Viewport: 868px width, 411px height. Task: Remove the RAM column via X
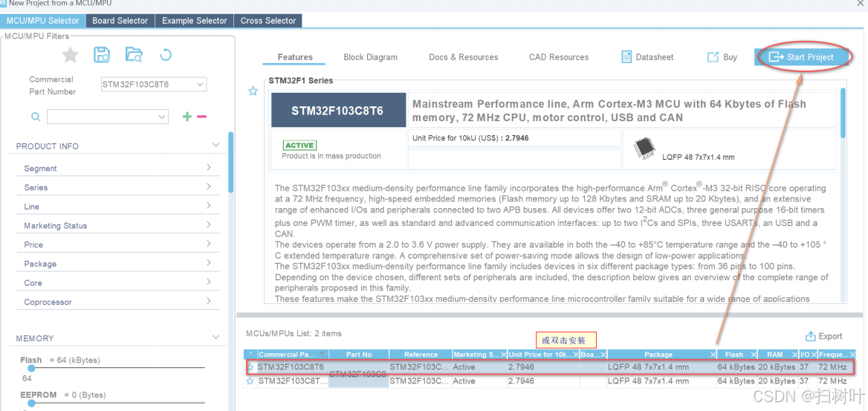[794, 355]
